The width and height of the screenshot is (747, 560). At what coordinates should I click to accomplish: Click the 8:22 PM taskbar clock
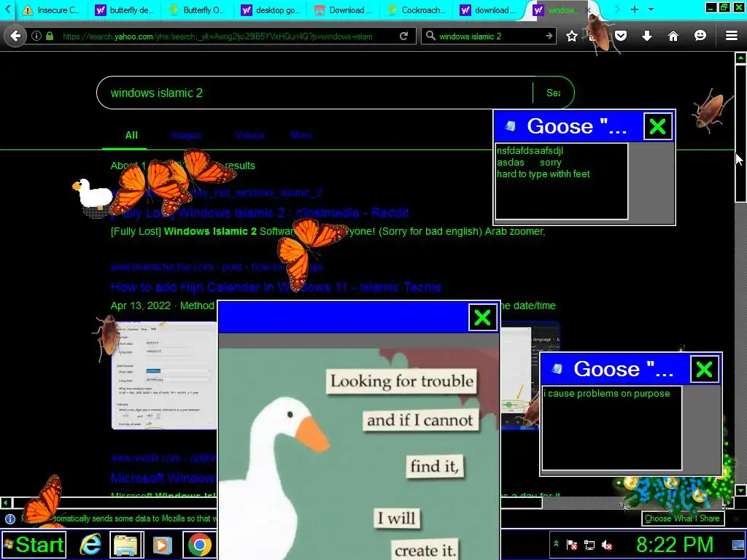point(675,545)
